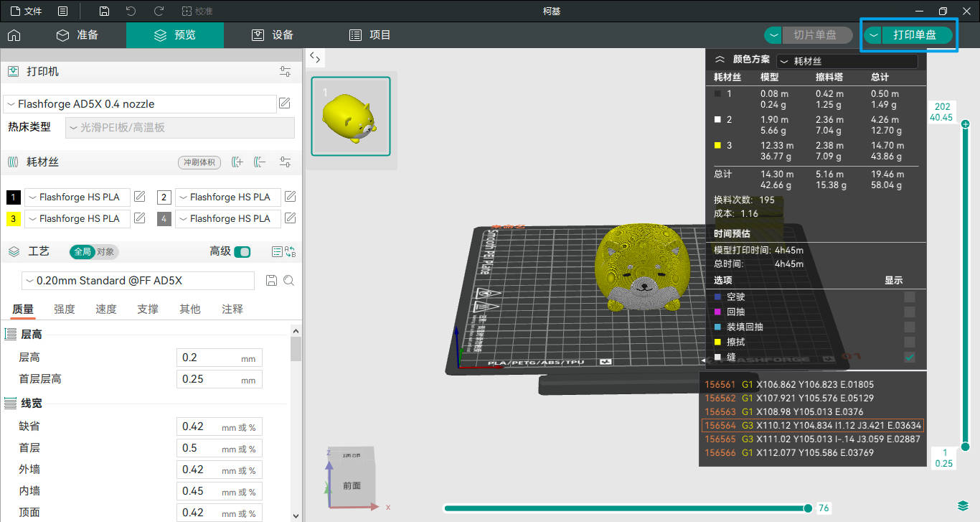Screen dimensions: 980x522
Task: Collapse the 颜色方案 legend panel
Action: pyautogui.click(x=720, y=61)
